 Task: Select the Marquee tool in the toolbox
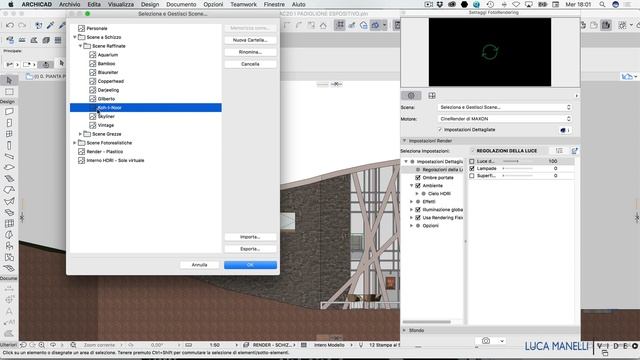9,92
